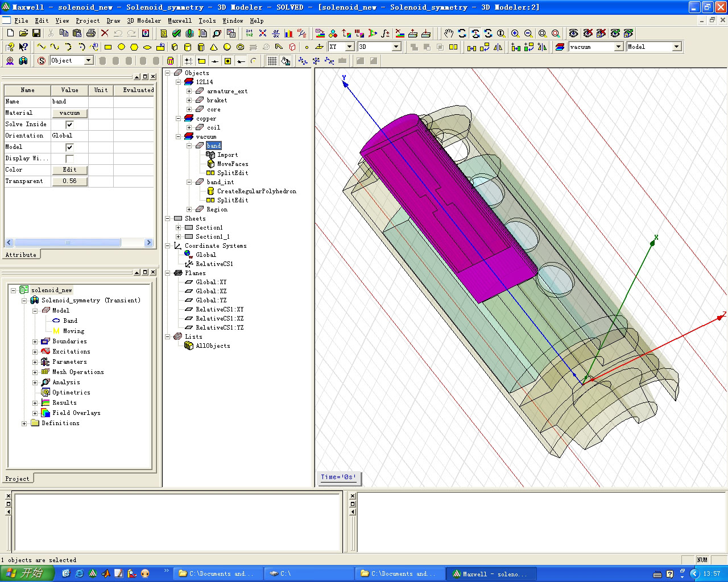The width and height of the screenshot is (728, 582).
Task: Select the Draw Ellipse tool
Action: pyautogui.click(x=147, y=47)
